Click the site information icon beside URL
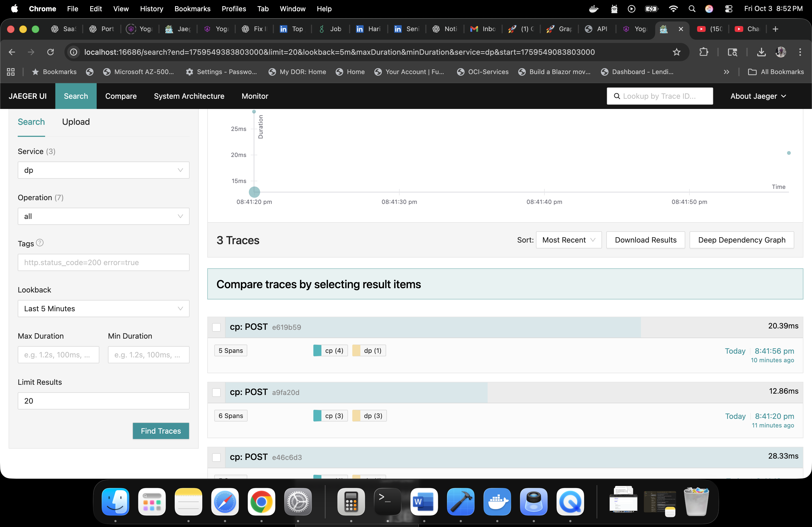This screenshot has width=812, height=527. 74,52
